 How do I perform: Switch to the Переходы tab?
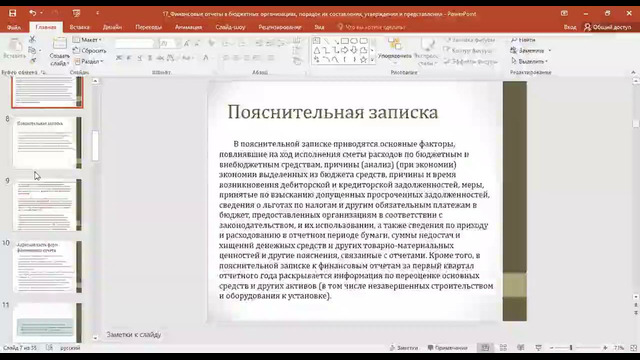point(149,27)
